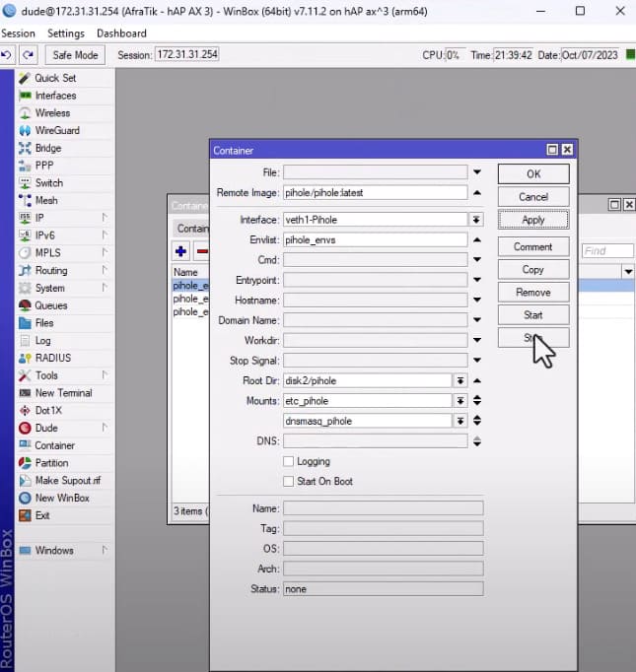Open the Switch section
Screen dimensions: 636x672
49,183
